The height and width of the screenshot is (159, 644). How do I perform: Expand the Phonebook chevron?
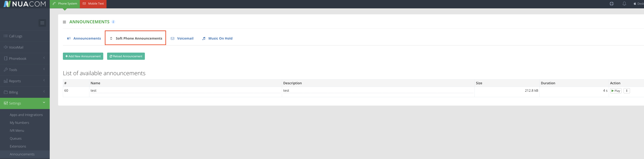click(x=44, y=58)
